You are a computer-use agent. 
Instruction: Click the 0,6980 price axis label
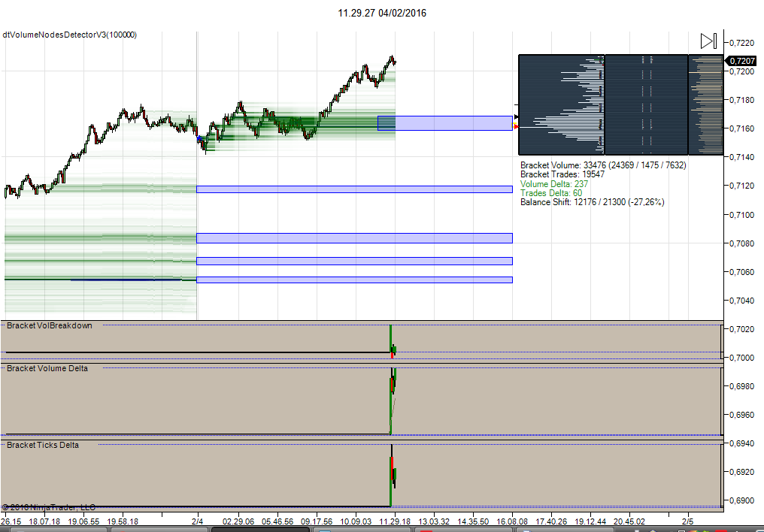pyautogui.click(x=741, y=386)
